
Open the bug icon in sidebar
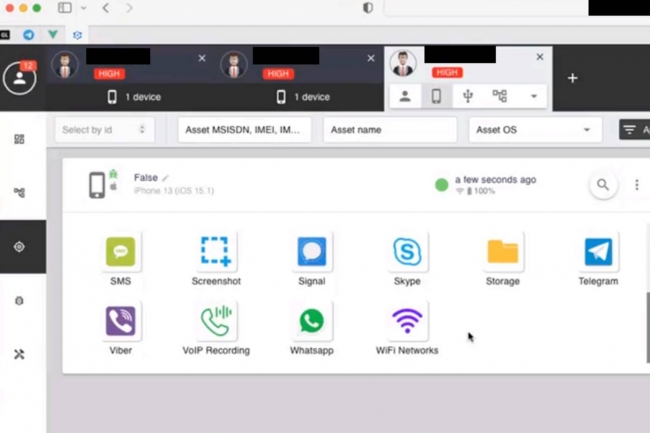pos(19,301)
